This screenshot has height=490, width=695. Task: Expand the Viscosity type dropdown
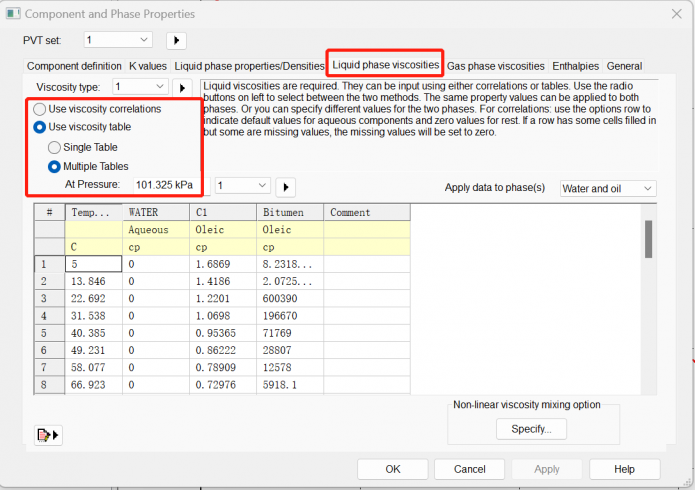(x=140, y=88)
